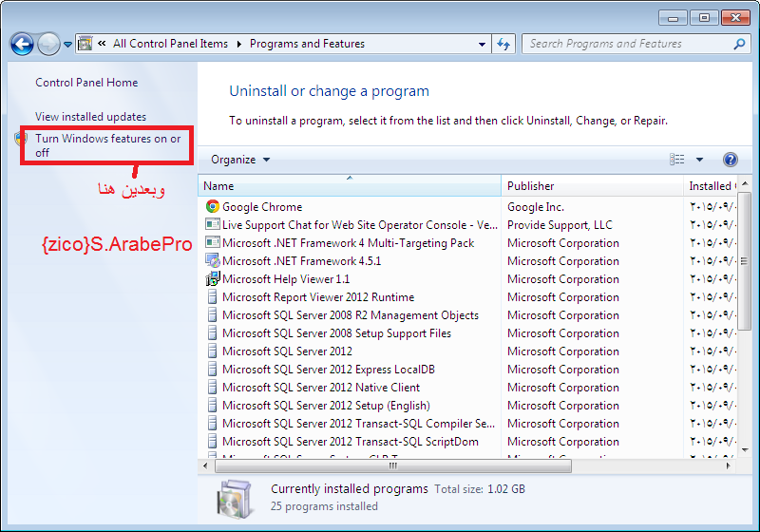Click the horizontal scrollbar left arrow
This screenshot has width=760, height=532.
(205, 466)
